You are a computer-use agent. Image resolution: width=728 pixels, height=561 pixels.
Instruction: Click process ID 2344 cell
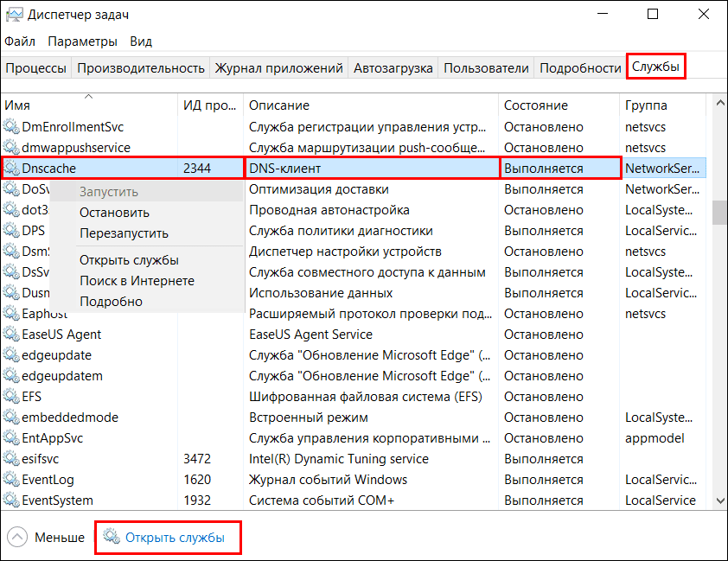197,168
